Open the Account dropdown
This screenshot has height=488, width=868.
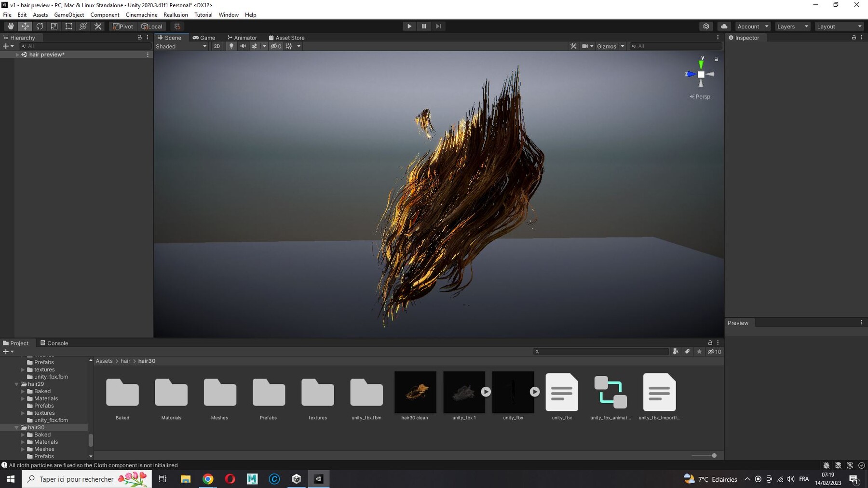tap(752, 26)
